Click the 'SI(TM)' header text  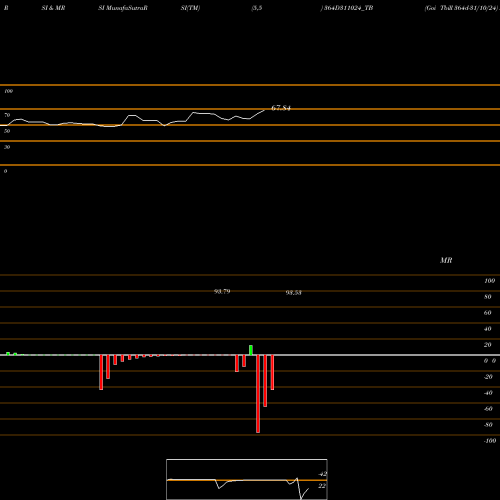[x=190, y=8]
